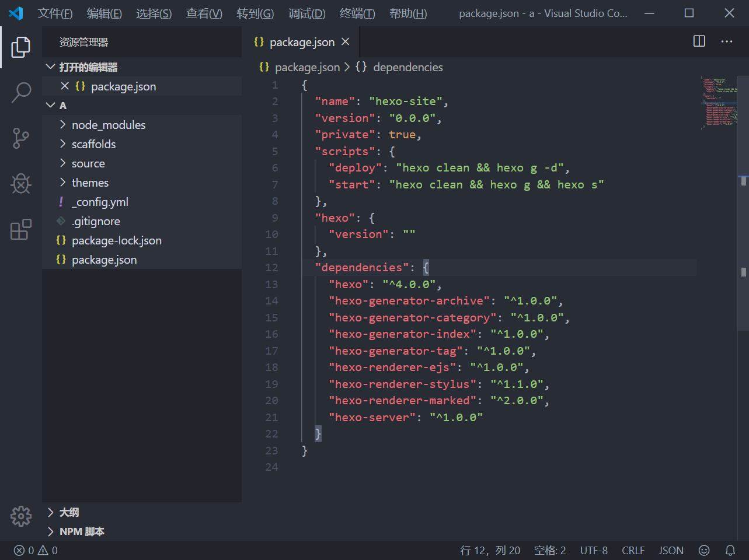Expand the themes folder

(90, 183)
